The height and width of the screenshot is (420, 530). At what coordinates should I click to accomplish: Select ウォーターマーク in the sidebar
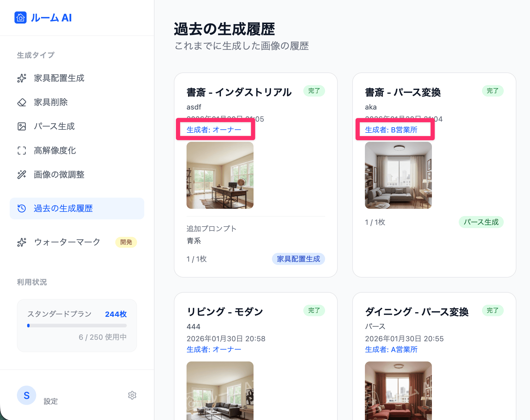pyautogui.click(x=67, y=242)
